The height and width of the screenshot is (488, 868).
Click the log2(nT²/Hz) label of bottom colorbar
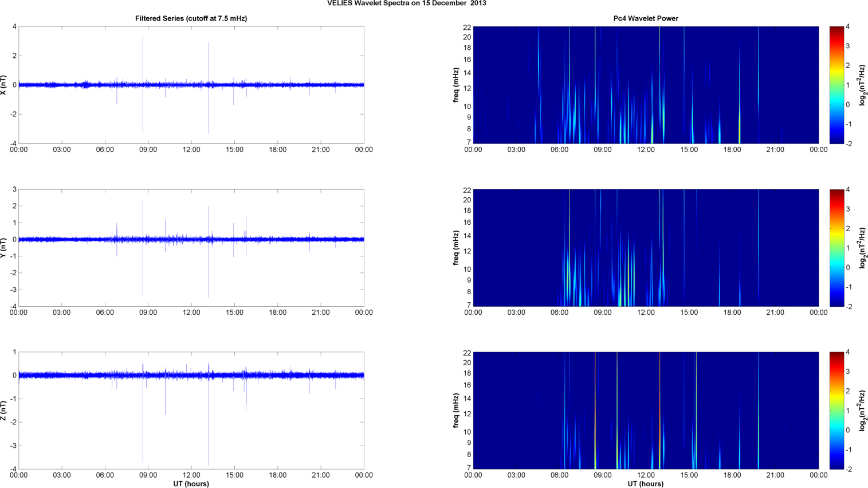[x=862, y=411]
